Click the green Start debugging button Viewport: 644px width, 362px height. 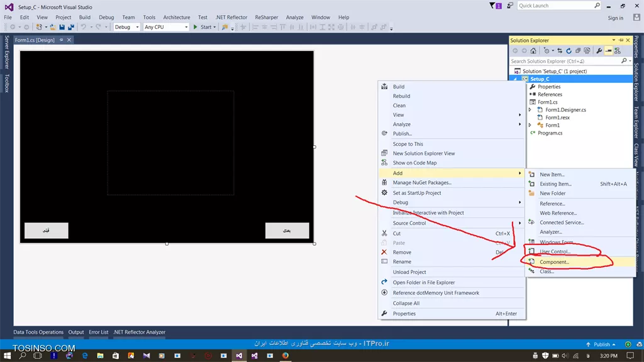click(x=203, y=27)
